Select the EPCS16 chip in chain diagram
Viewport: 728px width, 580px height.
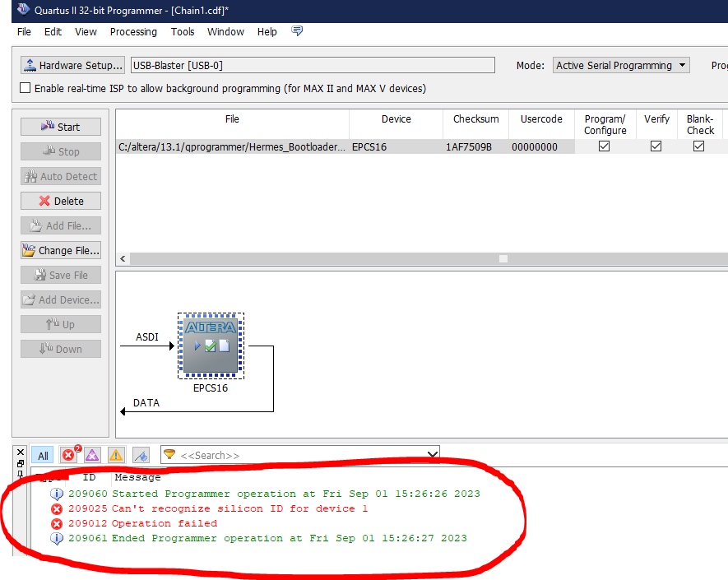pos(211,346)
